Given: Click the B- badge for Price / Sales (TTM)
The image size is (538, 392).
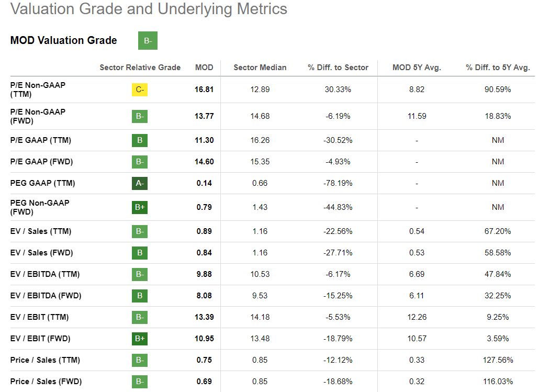Looking at the screenshot, I should pos(140,360).
